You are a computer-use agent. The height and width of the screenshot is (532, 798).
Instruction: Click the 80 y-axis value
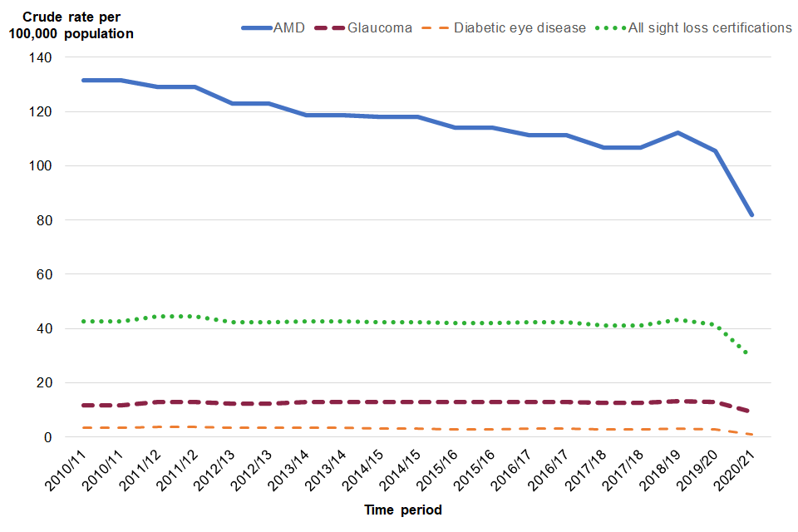pyautogui.click(x=45, y=220)
